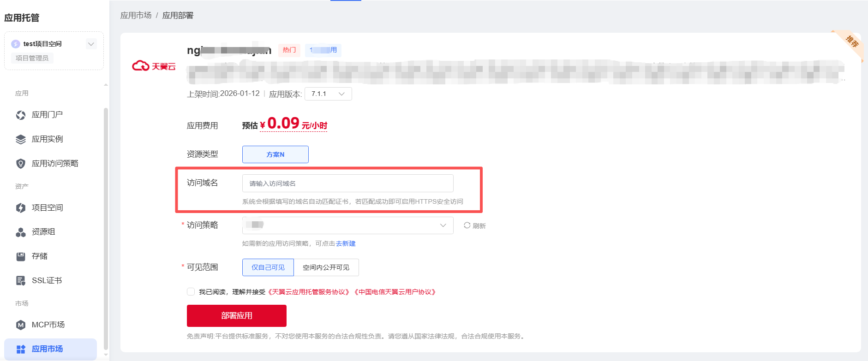The image size is (868, 361).
Task: Click the 部署应用 button
Action: point(237,316)
